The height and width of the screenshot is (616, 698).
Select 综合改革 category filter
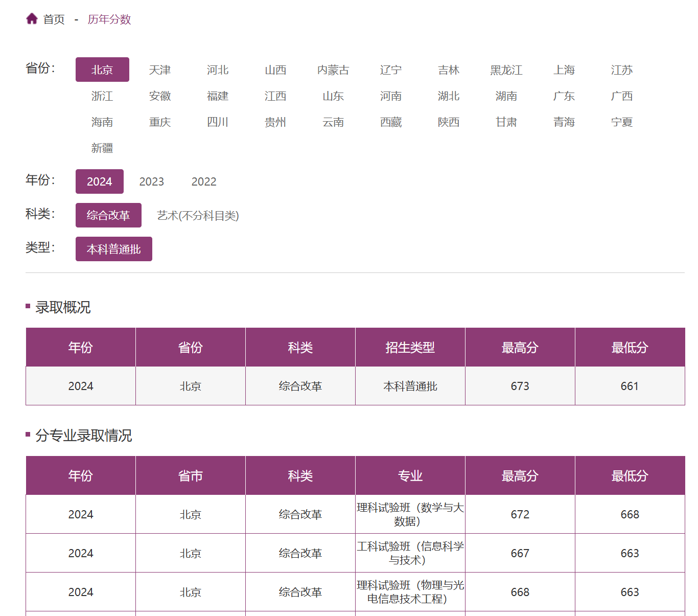coord(108,215)
